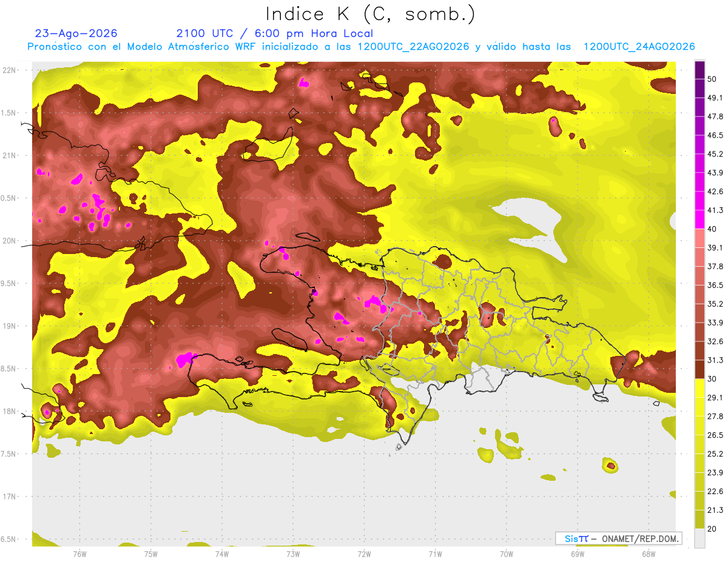Click the bright yellow swatch between 29.1 and 30
The image size is (728, 562).
pyautogui.click(x=699, y=388)
